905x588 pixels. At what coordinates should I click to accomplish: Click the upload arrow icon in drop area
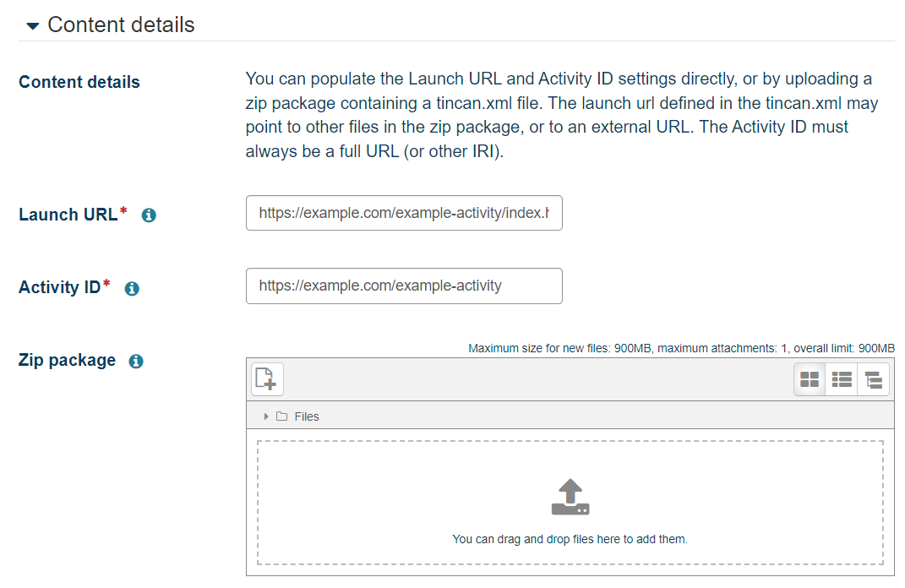click(x=570, y=498)
